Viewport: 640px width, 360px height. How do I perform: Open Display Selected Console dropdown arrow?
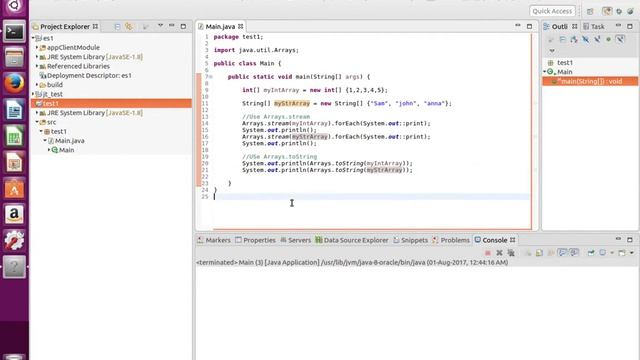click(x=612, y=253)
